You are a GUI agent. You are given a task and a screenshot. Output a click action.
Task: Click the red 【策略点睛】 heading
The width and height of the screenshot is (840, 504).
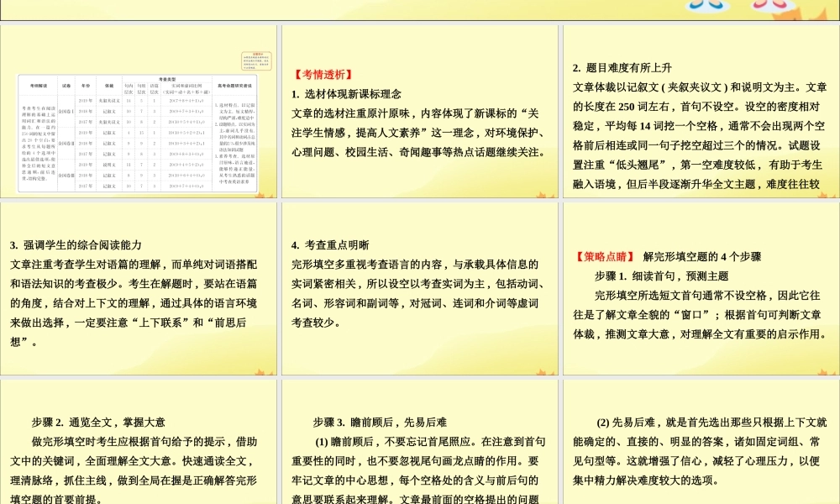tap(606, 256)
